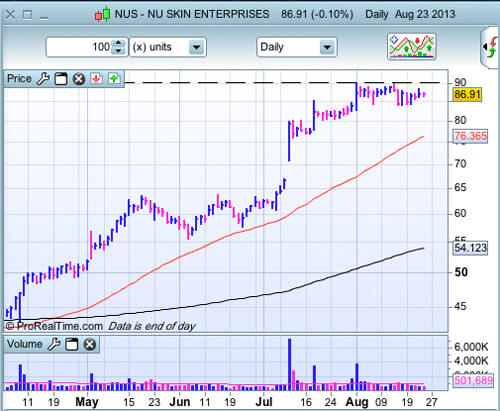Screen dimensions: 500x411
Task: Close the chart window with X
Action: click(x=10, y=15)
